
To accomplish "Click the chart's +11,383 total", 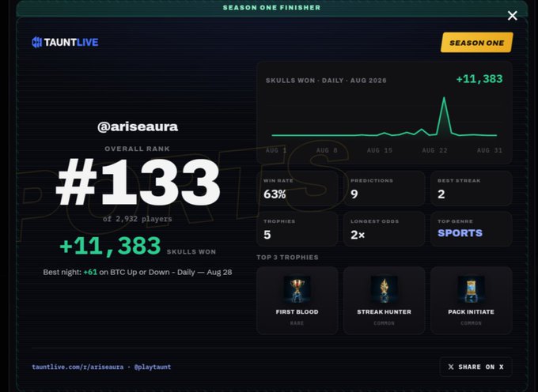I will (x=479, y=79).
